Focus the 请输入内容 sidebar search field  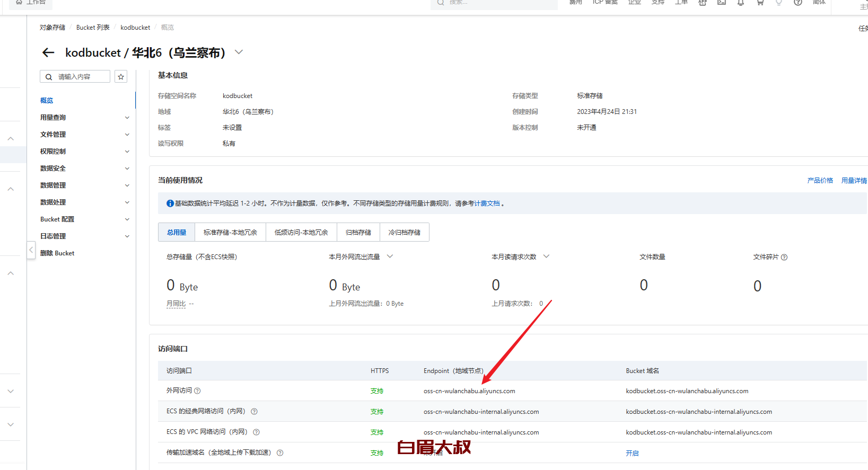tap(75, 77)
